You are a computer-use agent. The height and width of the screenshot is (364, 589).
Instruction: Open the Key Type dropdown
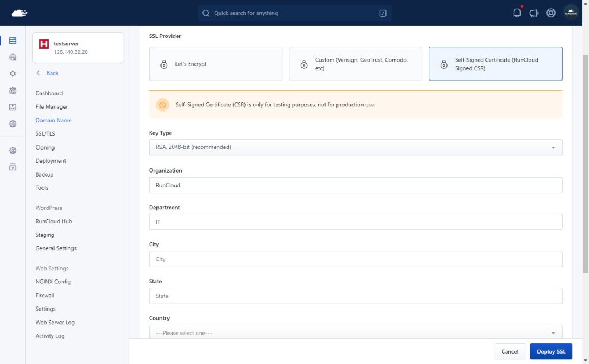[357, 148]
